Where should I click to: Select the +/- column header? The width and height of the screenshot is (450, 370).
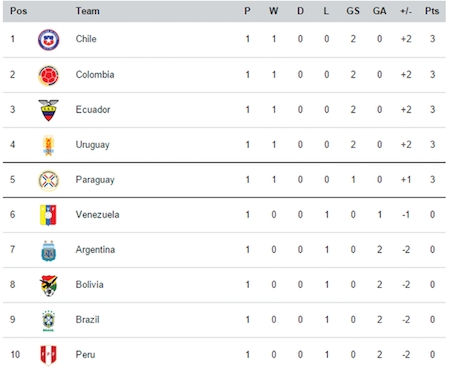pyautogui.click(x=406, y=11)
